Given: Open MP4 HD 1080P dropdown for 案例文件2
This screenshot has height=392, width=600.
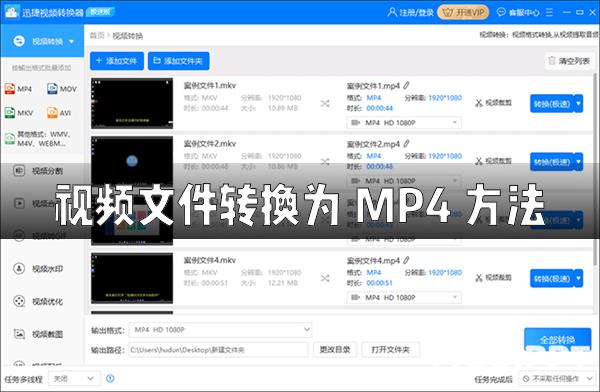Looking at the screenshot, I should click(404, 181).
